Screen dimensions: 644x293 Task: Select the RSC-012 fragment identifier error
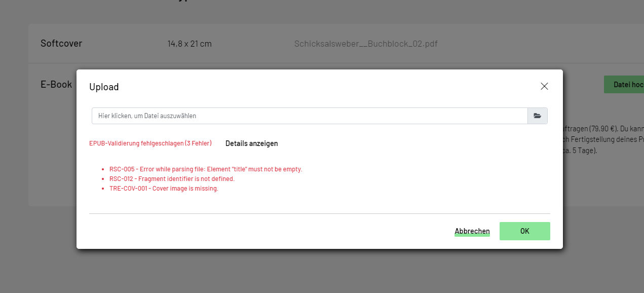(172, 179)
